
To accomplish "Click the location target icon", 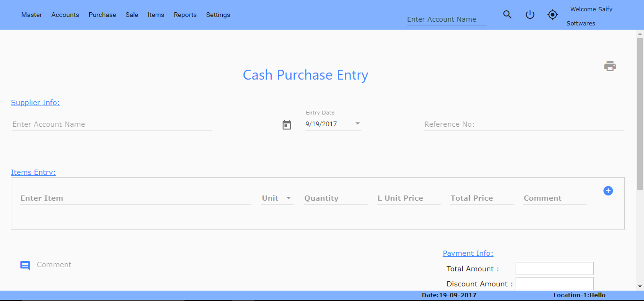I will point(552,15).
